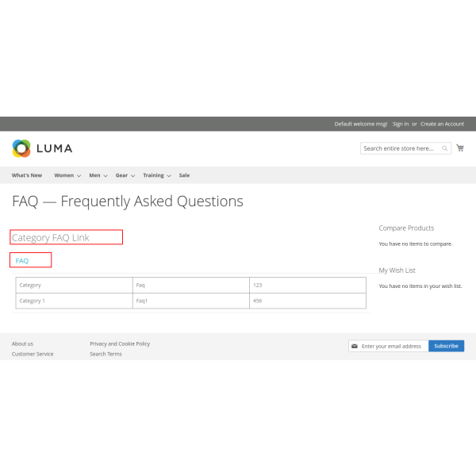Open the shopping cart icon
This screenshot has height=476, width=476.
[x=460, y=148]
